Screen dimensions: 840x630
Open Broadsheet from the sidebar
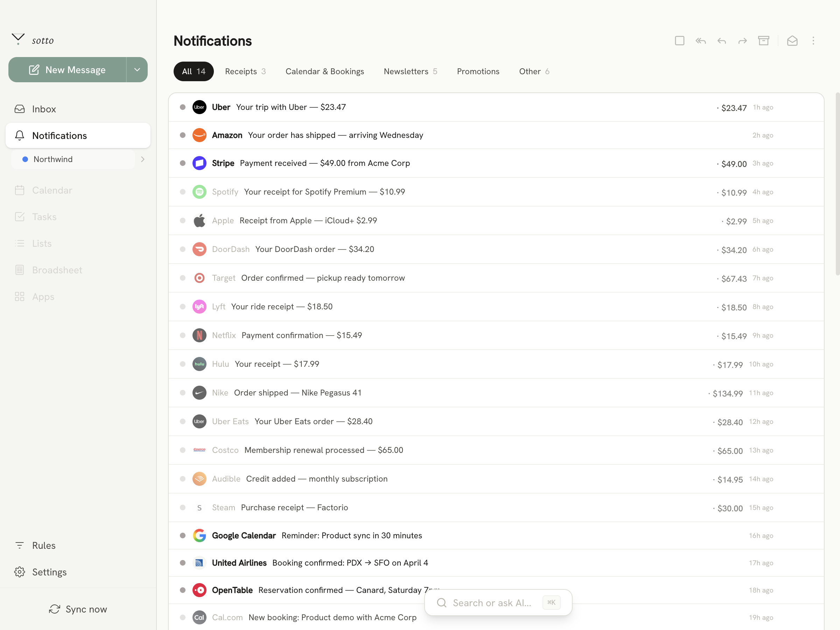[57, 270]
